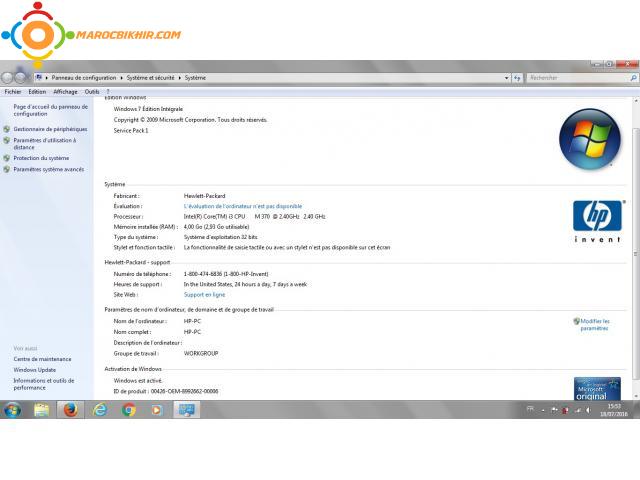Click the vertical scrollbar thumb
This screenshot has height=480, width=640.
click(x=636, y=253)
